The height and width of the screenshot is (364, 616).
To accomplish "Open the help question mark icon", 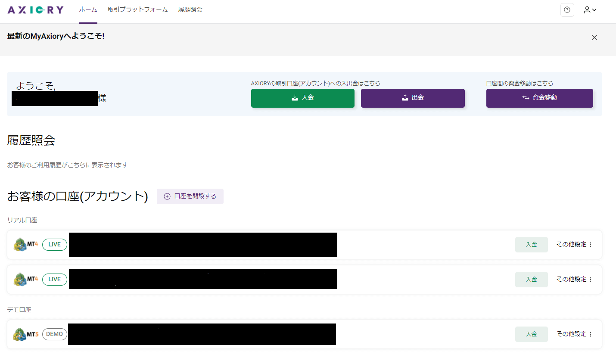I will click(x=567, y=9).
